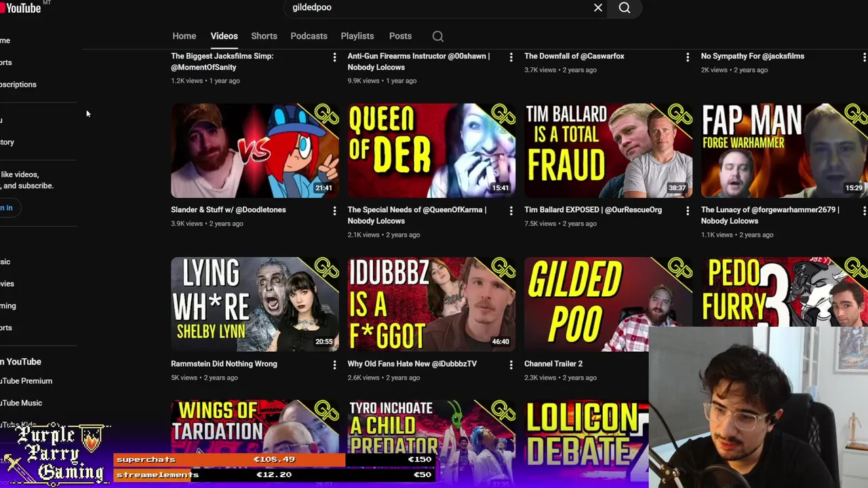Click the 38:37 duration badge on Tim Ballard video
Viewport: 868px width, 488px height.
point(677,188)
